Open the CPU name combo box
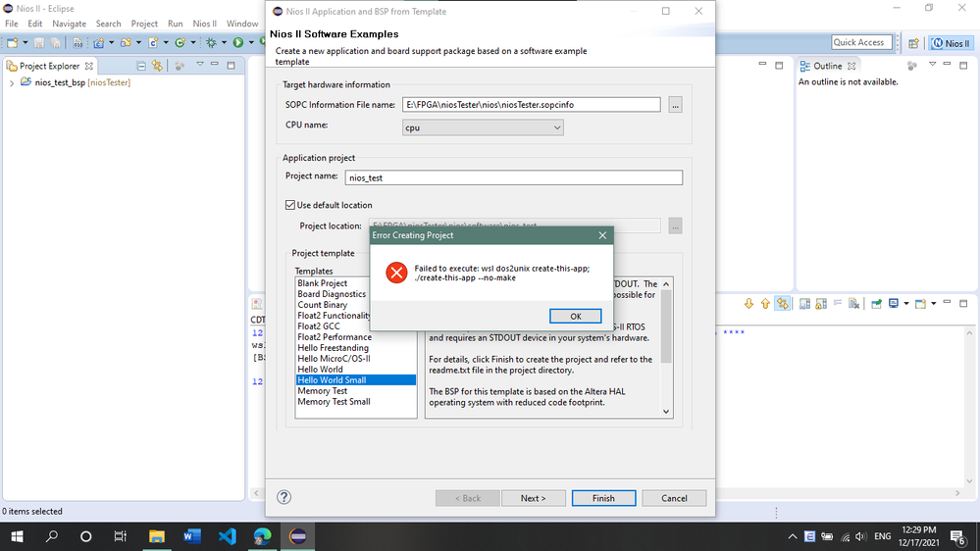 pos(483,127)
